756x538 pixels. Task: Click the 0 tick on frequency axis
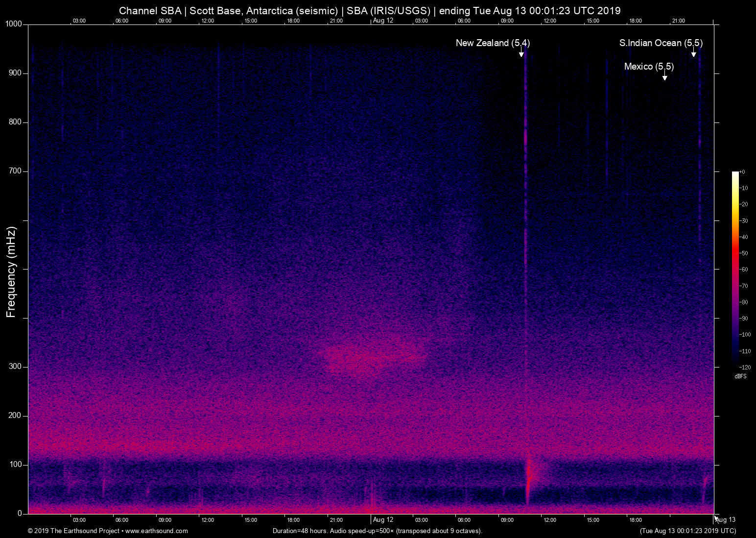[20, 514]
